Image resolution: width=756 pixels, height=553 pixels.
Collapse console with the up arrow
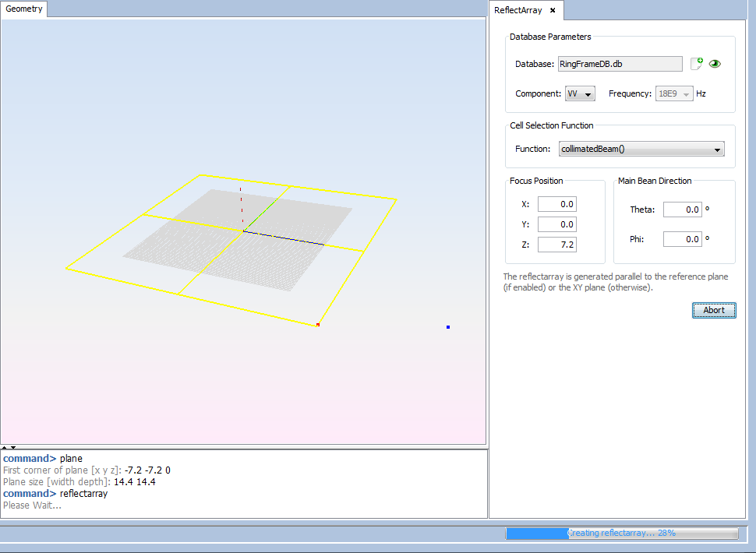4,448
